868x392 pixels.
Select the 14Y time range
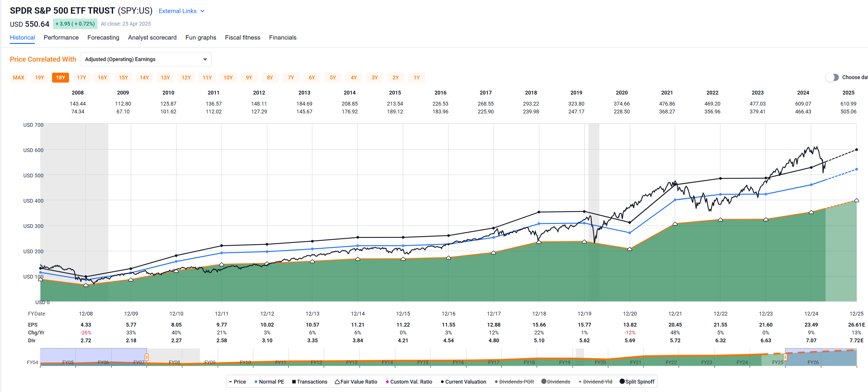pos(144,77)
